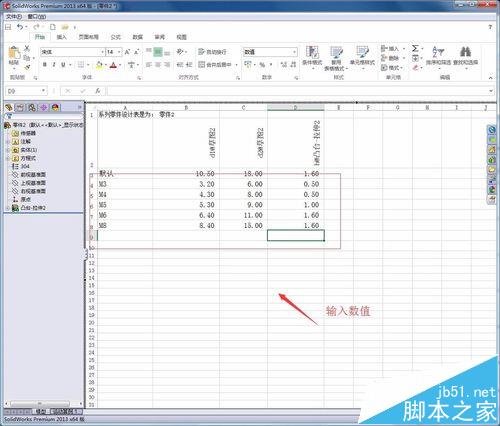
Task: Click the Open folder icon
Action: point(65,27)
